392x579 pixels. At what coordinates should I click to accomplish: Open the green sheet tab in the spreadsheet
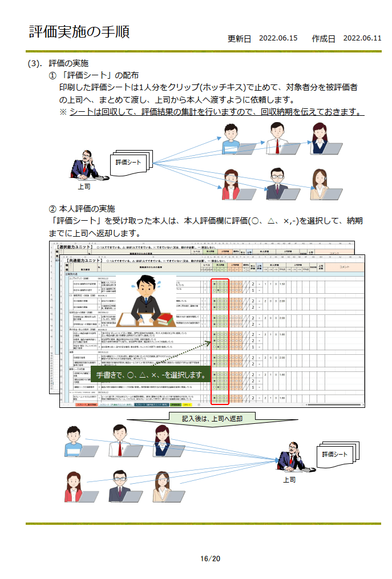click(176, 404)
